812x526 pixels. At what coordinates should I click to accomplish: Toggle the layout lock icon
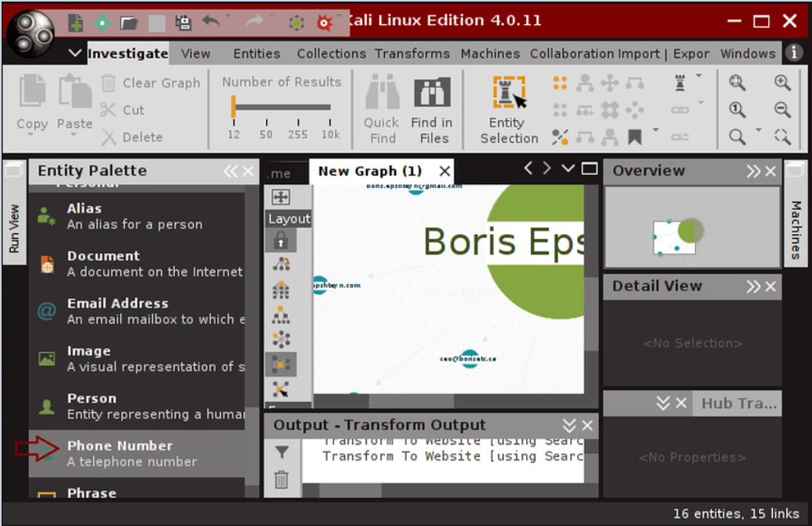click(280, 240)
